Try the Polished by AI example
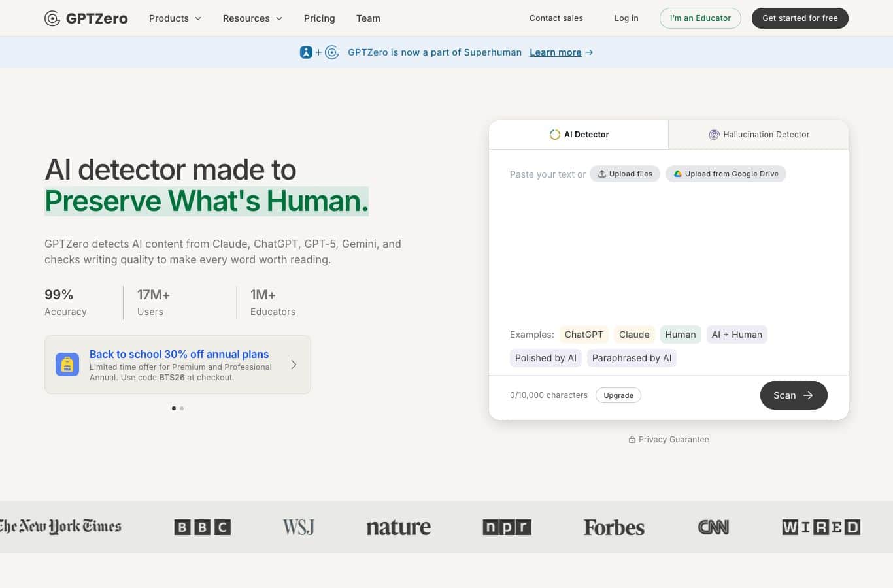The height and width of the screenshot is (588, 893). [546, 358]
